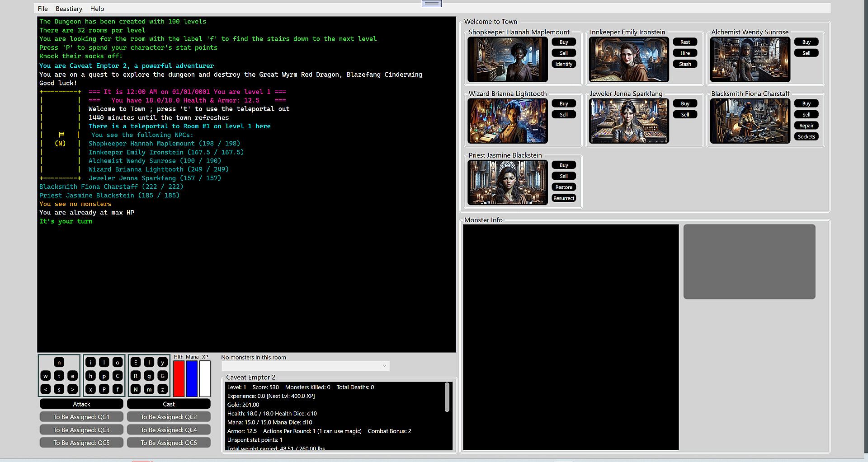868x462 pixels.
Task: Open the monster selection dropdown
Action: 305,366
